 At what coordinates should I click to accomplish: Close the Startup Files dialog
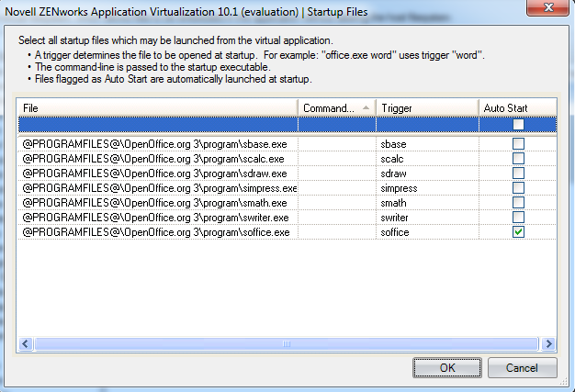point(548,7)
